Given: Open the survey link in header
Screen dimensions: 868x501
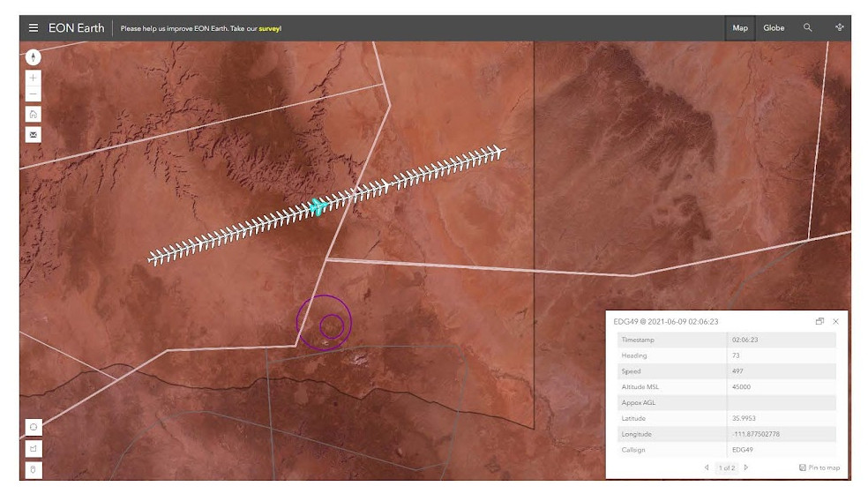Looking at the screenshot, I should coord(269,29).
